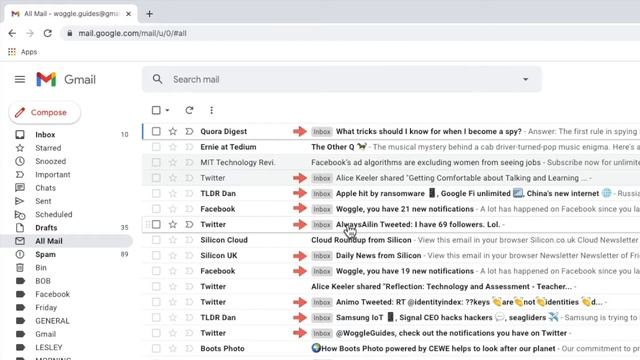Mark the AlwaysAilin Tweeted email as important
This screenshot has width=640, height=360.
(x=189, y=224)
